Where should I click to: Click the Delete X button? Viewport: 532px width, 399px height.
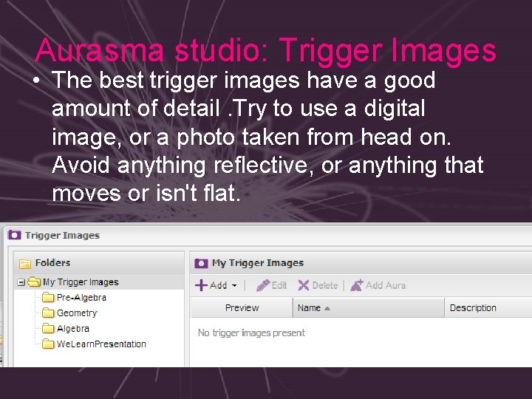[x=318, y=285]
